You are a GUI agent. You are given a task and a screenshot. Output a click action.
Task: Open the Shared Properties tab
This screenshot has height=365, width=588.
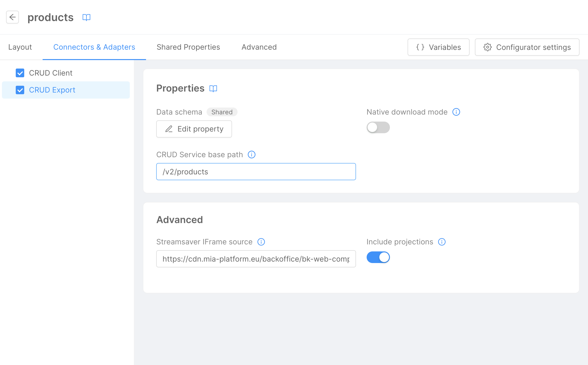pos(188,47)
